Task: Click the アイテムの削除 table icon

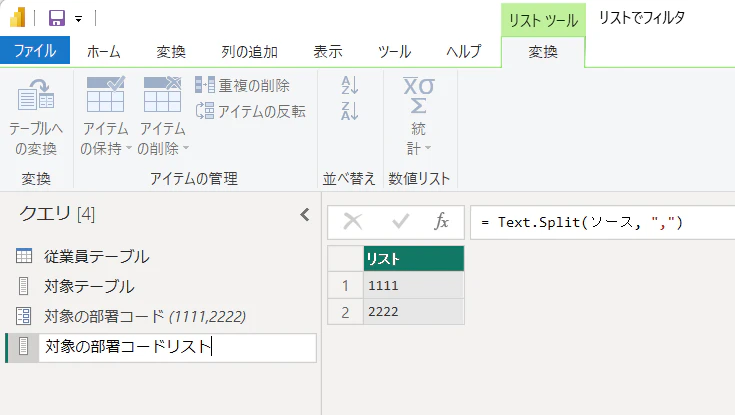Action: 162,94
